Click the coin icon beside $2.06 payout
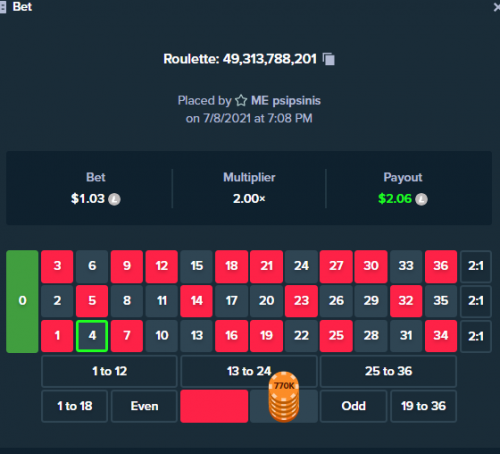The image size is (500, 454). pos(421,199)
